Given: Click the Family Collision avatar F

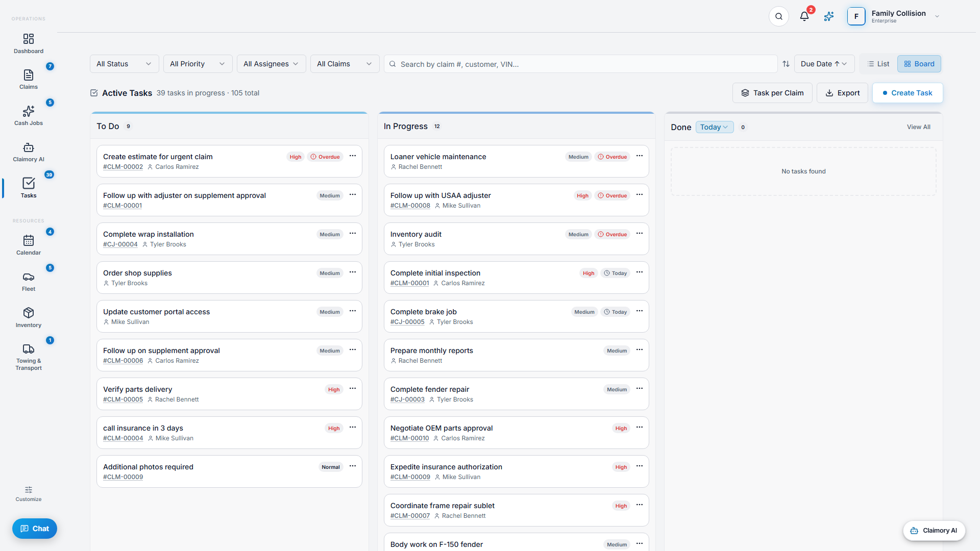Looking at the screenshot, I should 856,16.
